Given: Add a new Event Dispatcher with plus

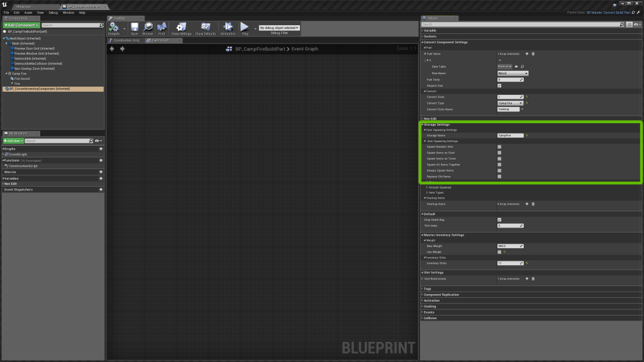Looking at the screenshot, I should click(101, 190).
